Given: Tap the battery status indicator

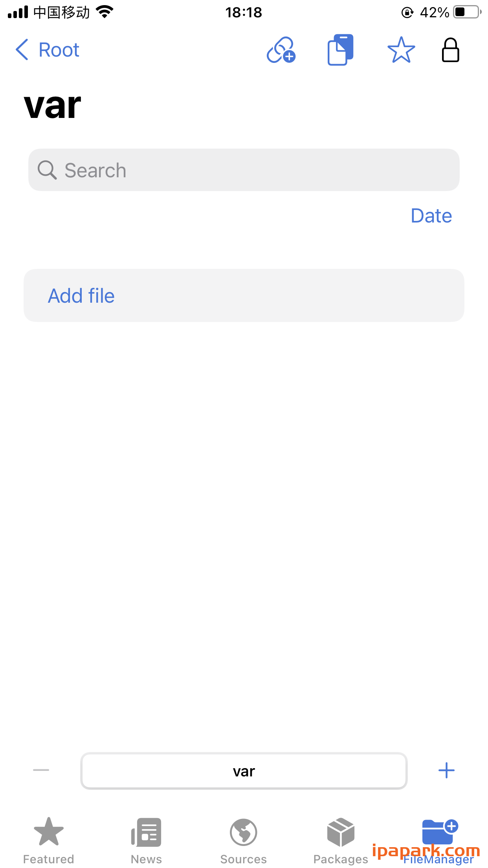Looking at the screenshot, I should coord(467,13).
